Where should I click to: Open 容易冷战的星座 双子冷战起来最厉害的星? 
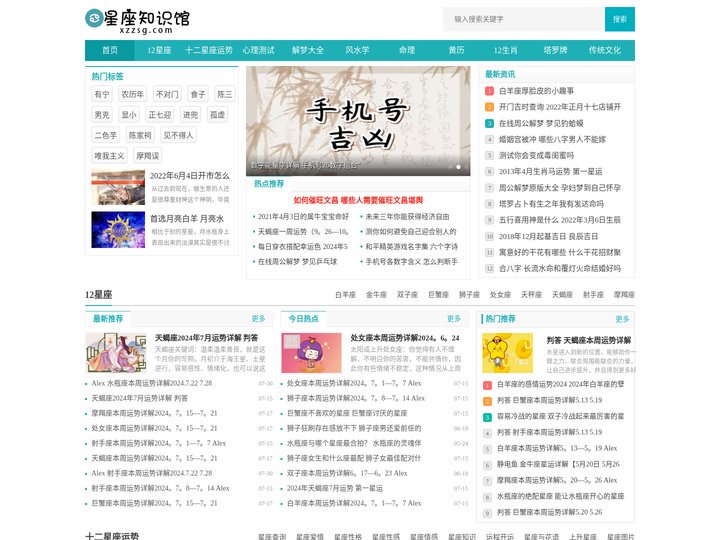[561, 416]
